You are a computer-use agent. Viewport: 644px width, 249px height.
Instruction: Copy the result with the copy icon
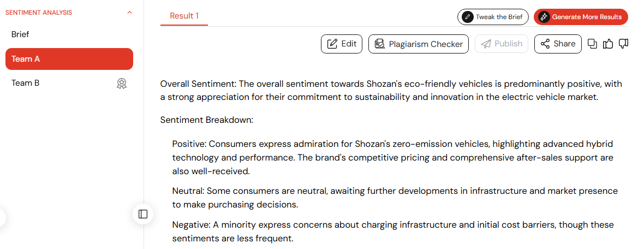pyautogui.click(x=592, y=44)
